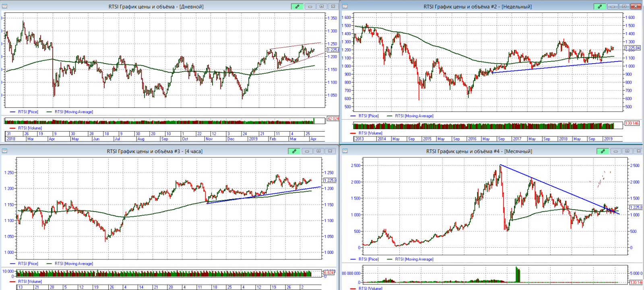Click RTSI [Moving Average] legend in the daily chart
644x290 pixels.
(x=74, y=112)
